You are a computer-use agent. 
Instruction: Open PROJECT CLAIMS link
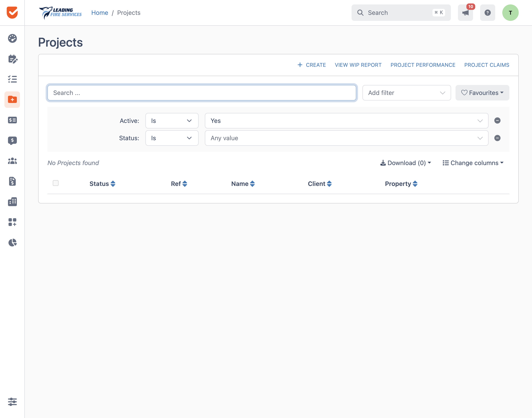coord(487,65)
